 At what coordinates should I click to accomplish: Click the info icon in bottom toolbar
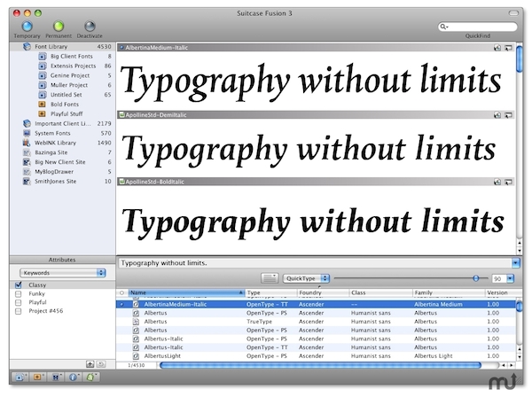point(73,377)
